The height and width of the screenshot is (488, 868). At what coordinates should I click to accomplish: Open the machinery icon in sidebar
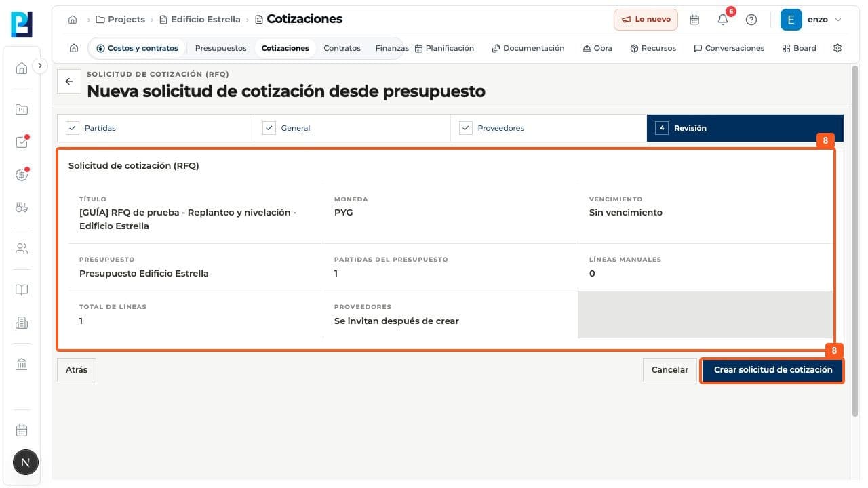tap(22, 208)
